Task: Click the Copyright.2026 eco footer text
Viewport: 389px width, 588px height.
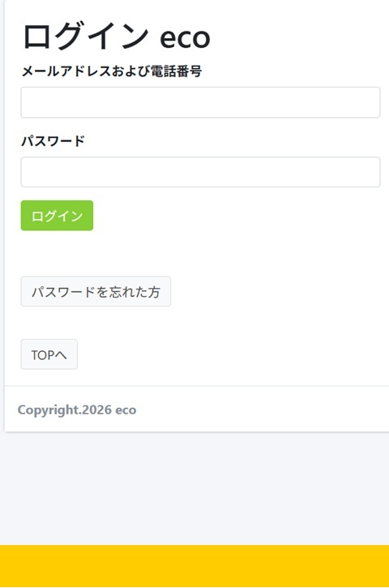Action: coord(77,410)
